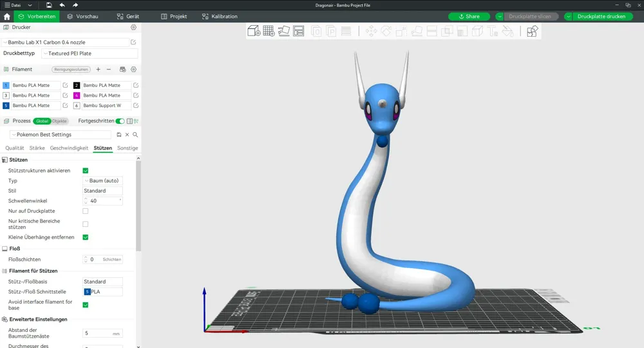Open the Datei menu dropdown arrow
644x348 pixels.
coord(30,5)
